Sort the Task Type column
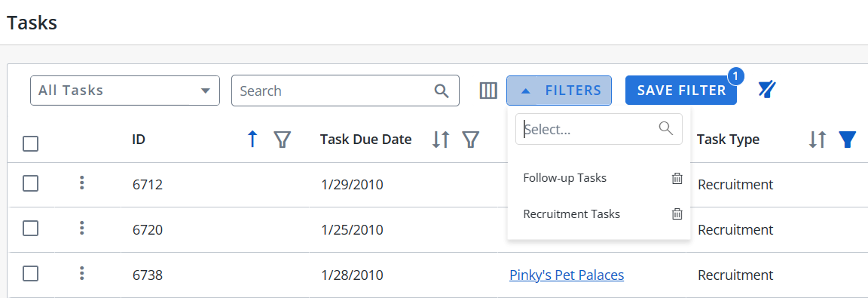Image resolution: width=868 pixels, height=298 pixels. pos(817,140)
